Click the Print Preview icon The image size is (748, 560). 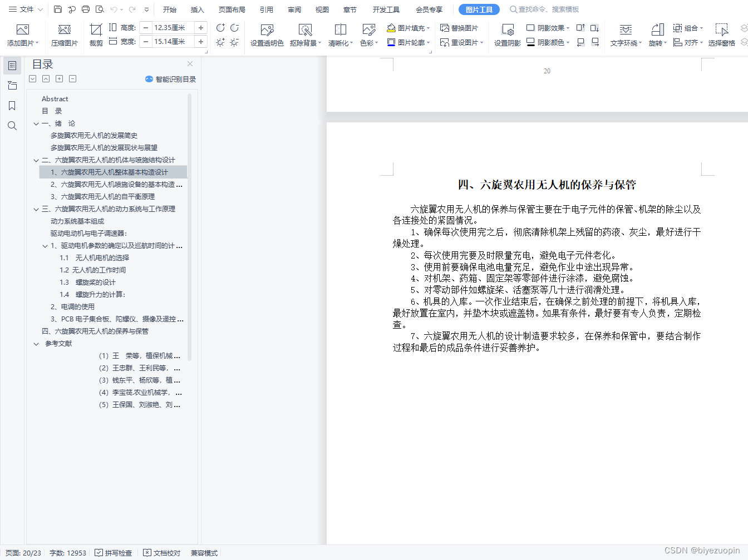coord(100,9)
